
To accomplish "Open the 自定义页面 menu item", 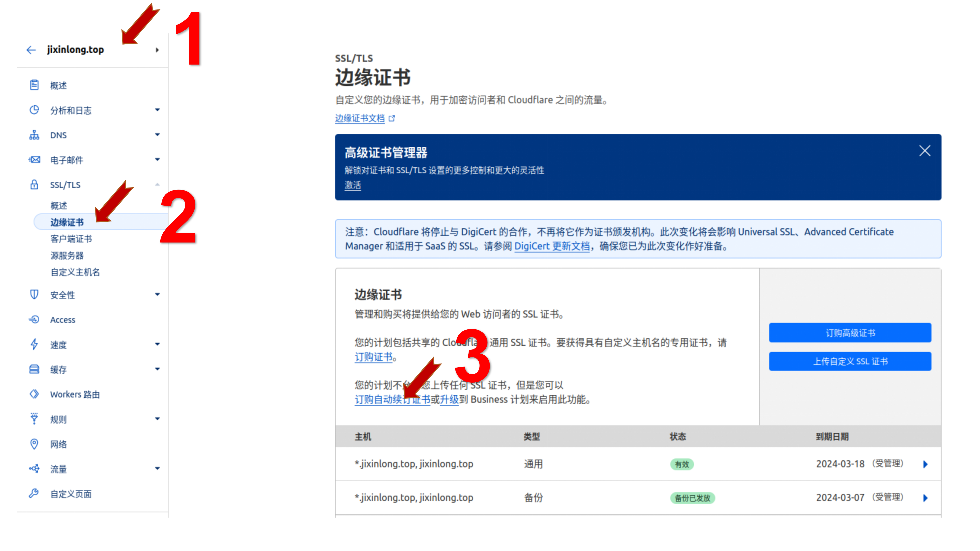I will coord(71,494).
